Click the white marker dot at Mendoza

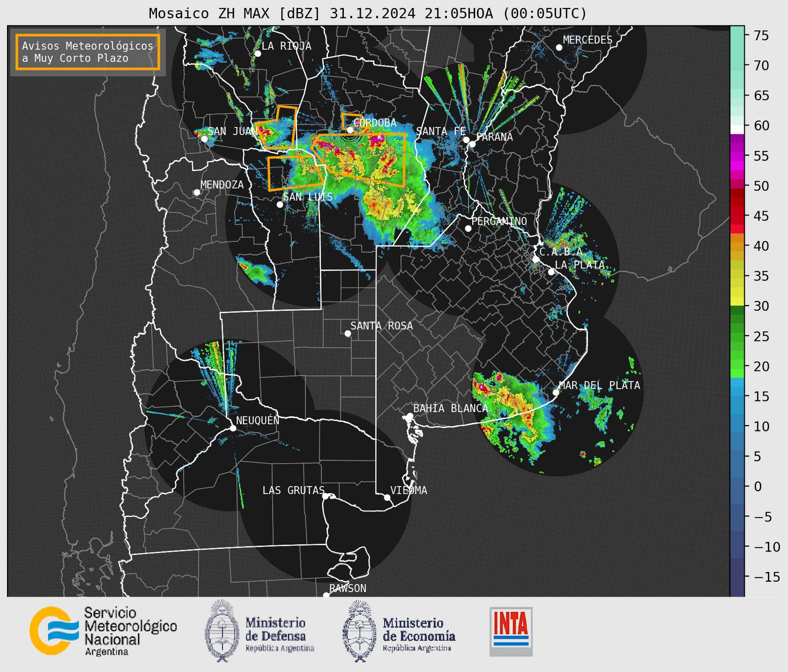point(197,193)
